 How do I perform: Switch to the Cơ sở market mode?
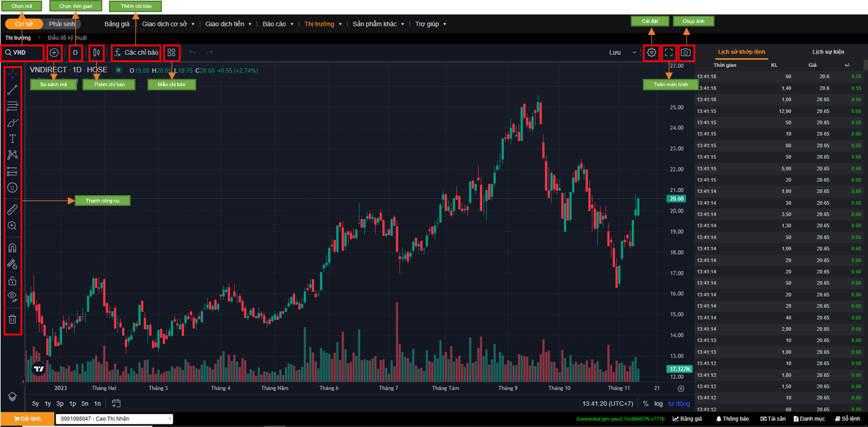(24, 24)
